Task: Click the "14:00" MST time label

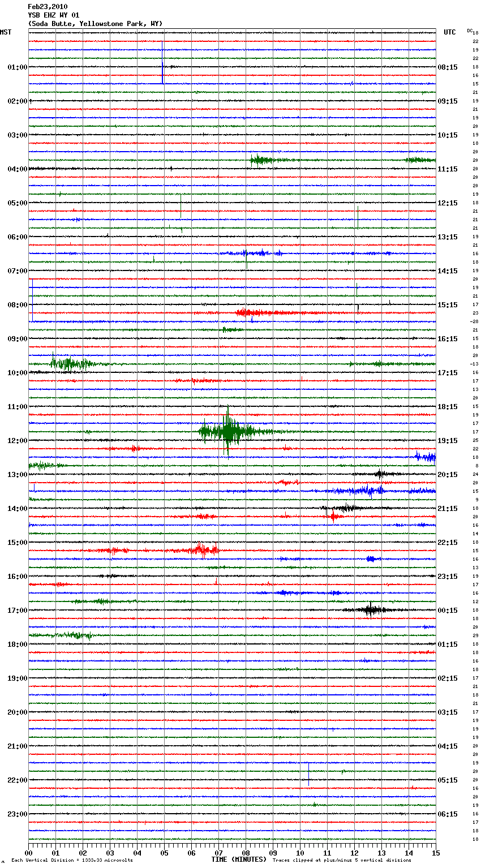Action: coord(18,509)
